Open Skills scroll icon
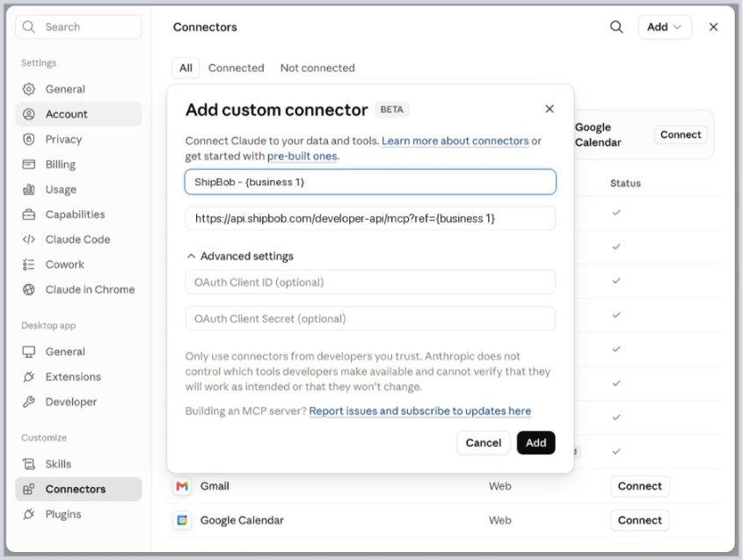Image resolution: width=743 pixels, height=560 pixels. pos(29,464)
